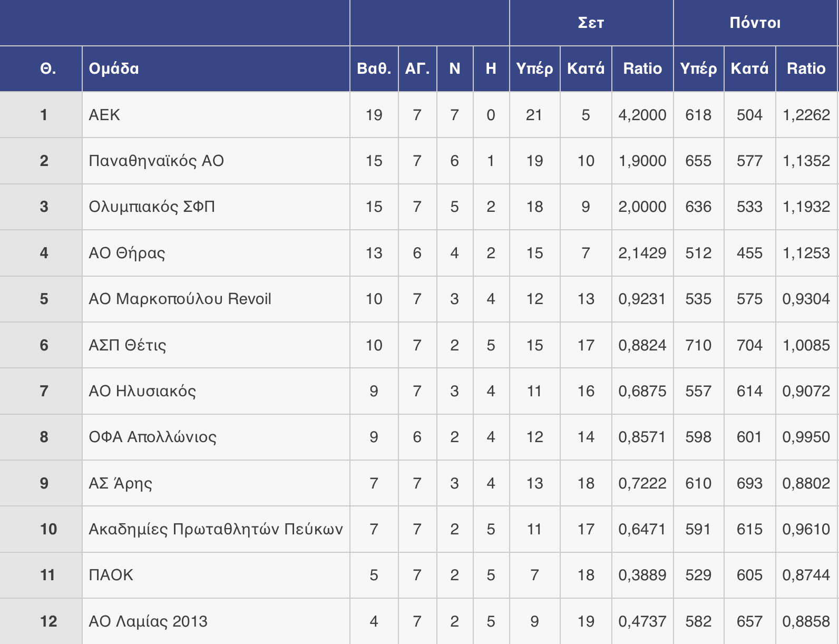Select the ΑΓ. column header
839x644 pixels.
click(417, 69)
